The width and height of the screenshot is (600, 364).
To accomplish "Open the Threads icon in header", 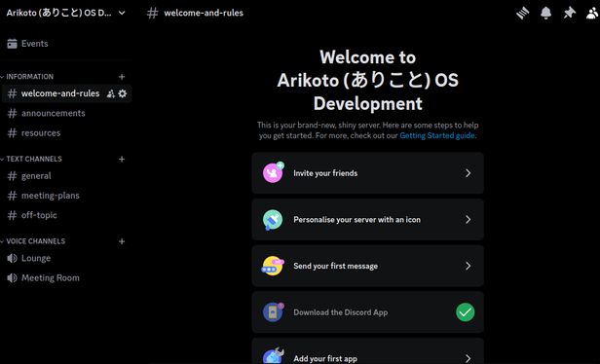I will tap(522, 13).
